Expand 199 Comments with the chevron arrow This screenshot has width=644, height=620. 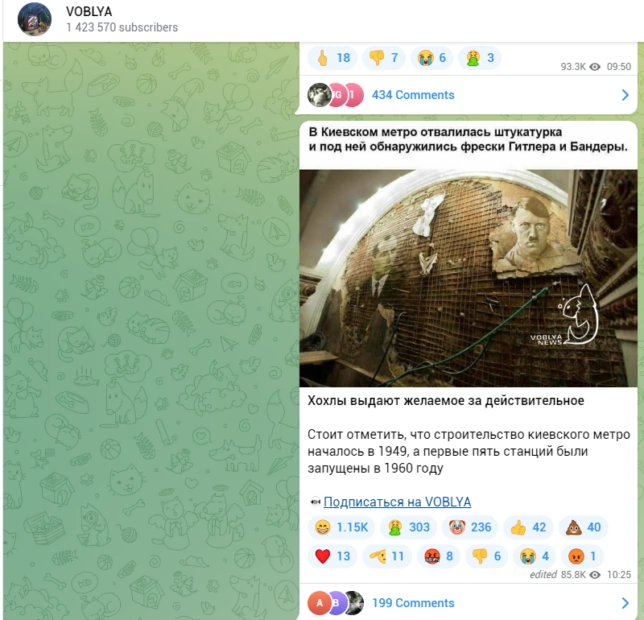(625, 603)
